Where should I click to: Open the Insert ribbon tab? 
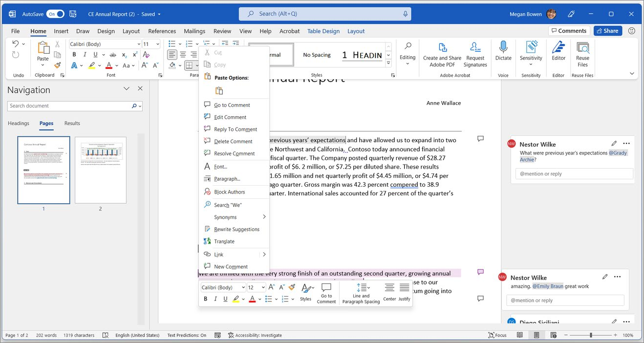point(61,31)
